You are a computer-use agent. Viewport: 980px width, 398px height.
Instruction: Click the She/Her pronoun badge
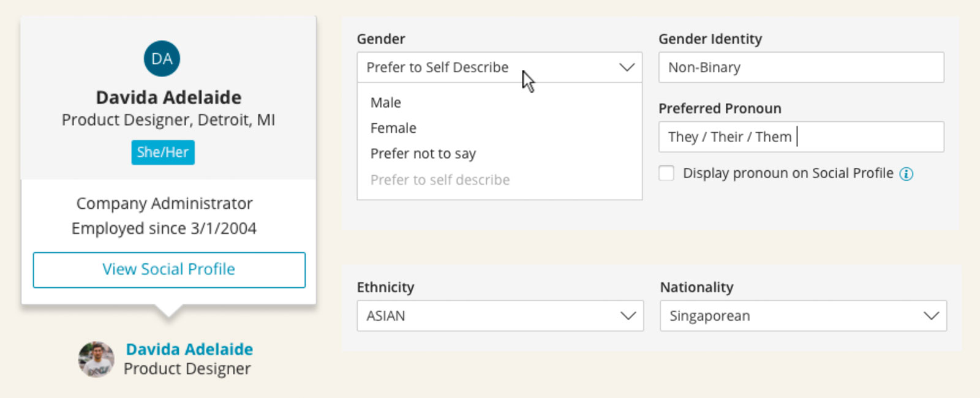coord(163,152)
